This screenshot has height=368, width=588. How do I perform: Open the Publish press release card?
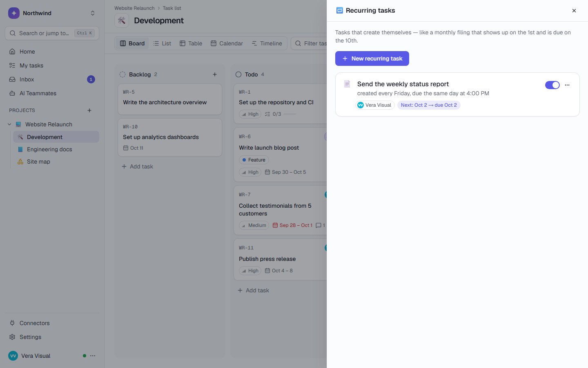(281, 259)
